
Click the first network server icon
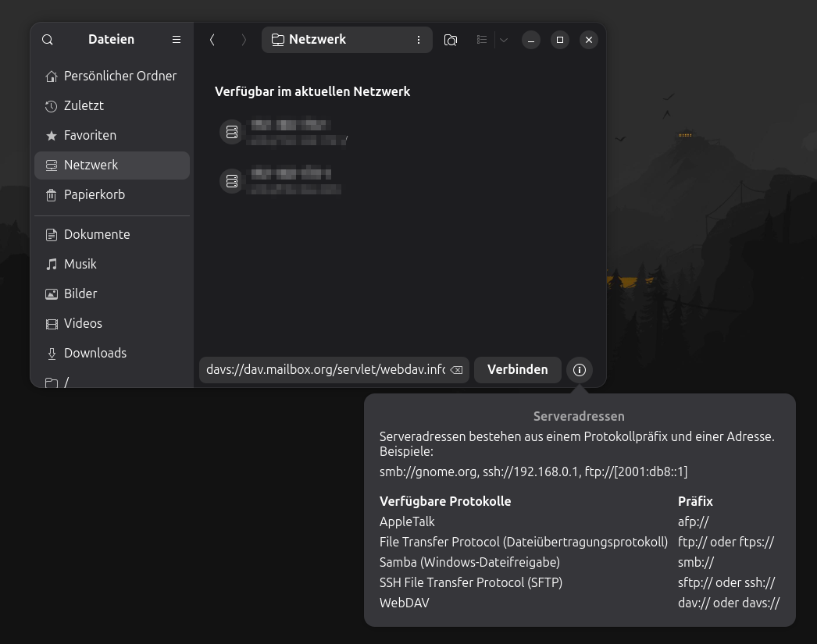pyautogui.click(x=232, y=132)
